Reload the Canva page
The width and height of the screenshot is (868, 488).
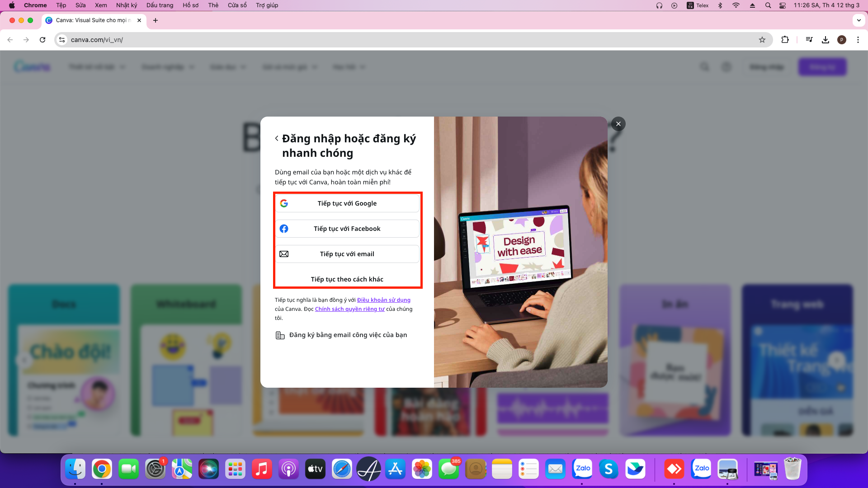42,40
